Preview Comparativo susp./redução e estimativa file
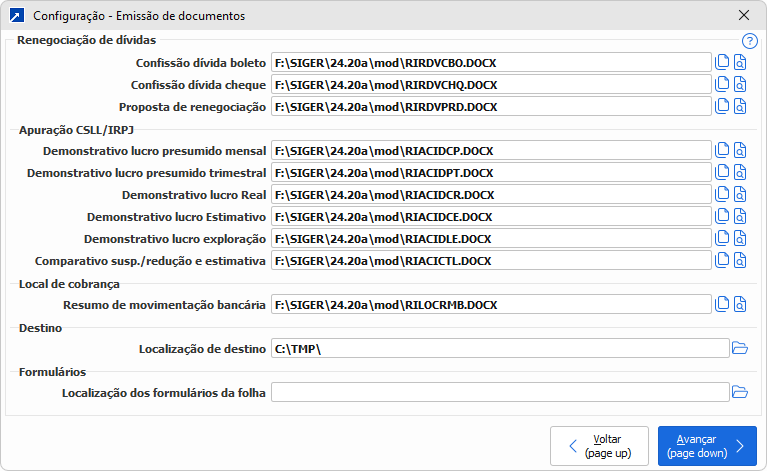 (x=740, y=261)
